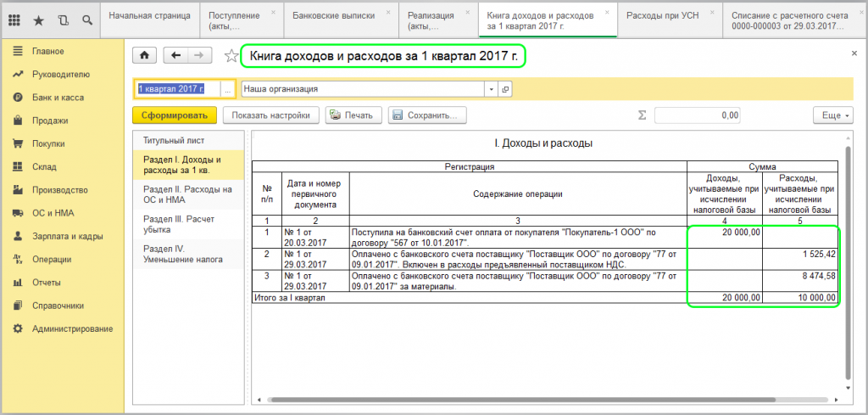Click the Руководителю chart icon in sidebar
This screenshot has height=415, width=868.
17,75
